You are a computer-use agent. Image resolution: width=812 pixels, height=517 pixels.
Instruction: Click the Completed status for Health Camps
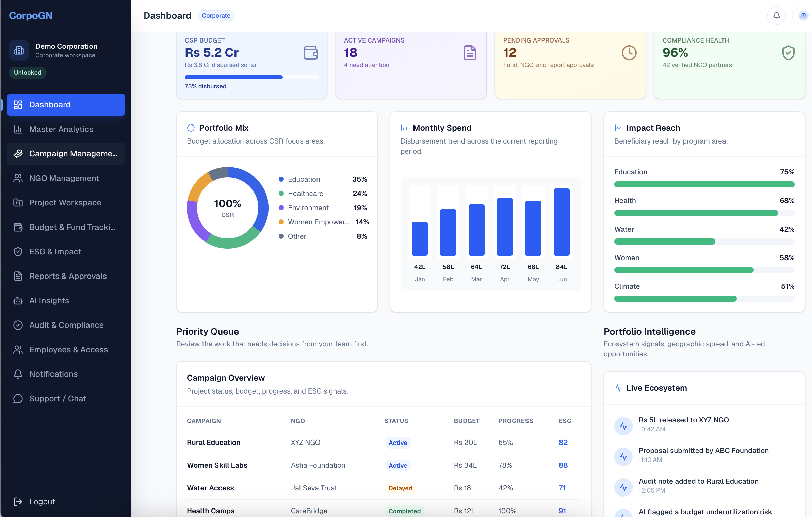405,511
